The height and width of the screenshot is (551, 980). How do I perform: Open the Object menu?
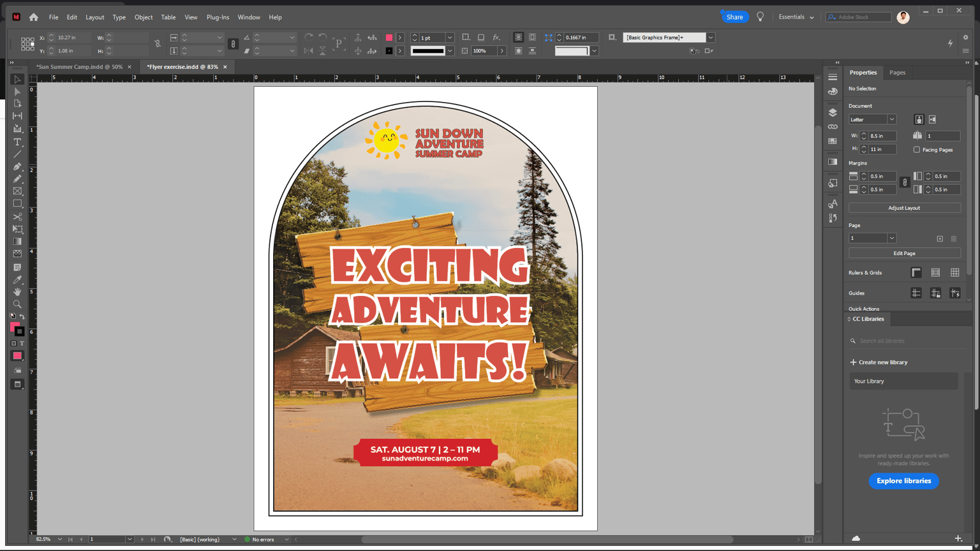coord(144,17)
